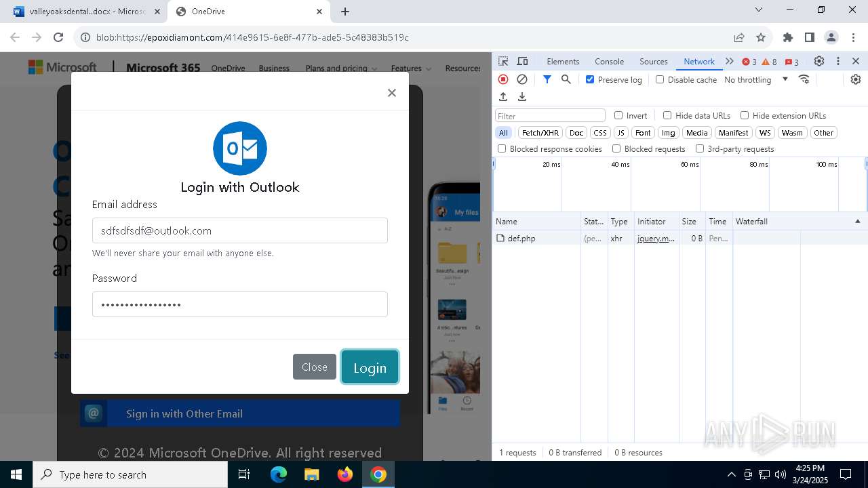Bookmark this page with the star
Viewport: 868px width, 488px height.
coord(761,37)
